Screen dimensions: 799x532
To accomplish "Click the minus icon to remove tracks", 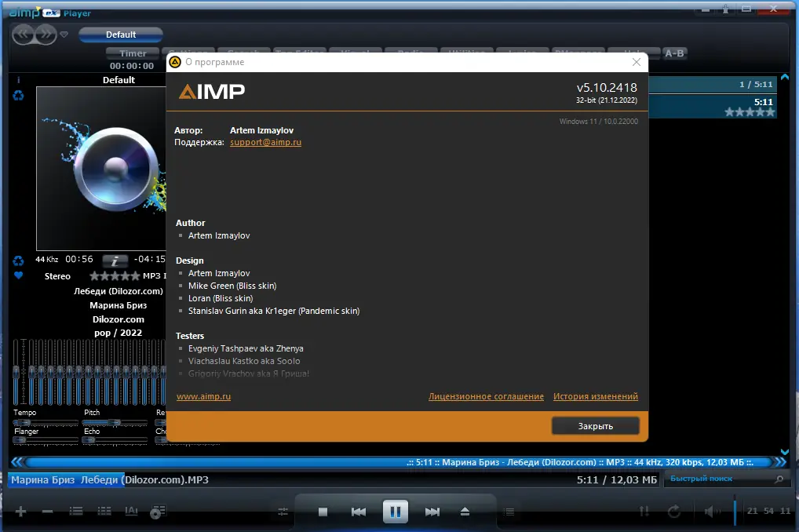I will click(47, 511).
